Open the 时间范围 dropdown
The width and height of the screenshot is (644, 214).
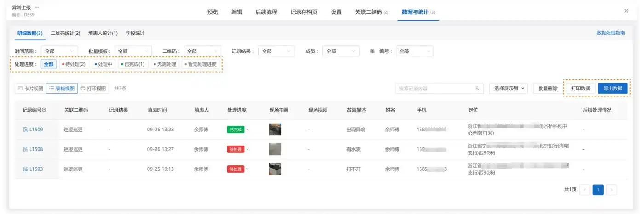click(x=59, y=51)
